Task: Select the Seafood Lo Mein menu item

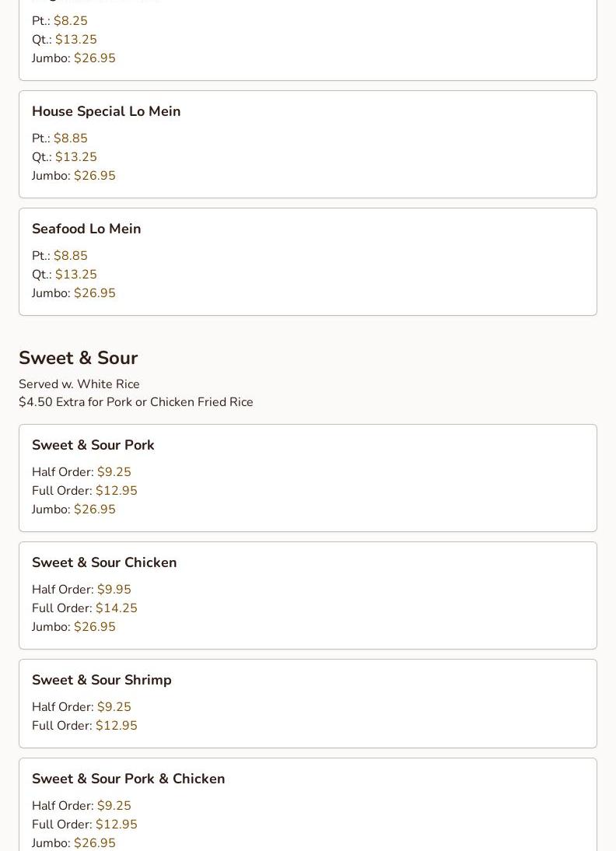Action: (x=86, y=229)
